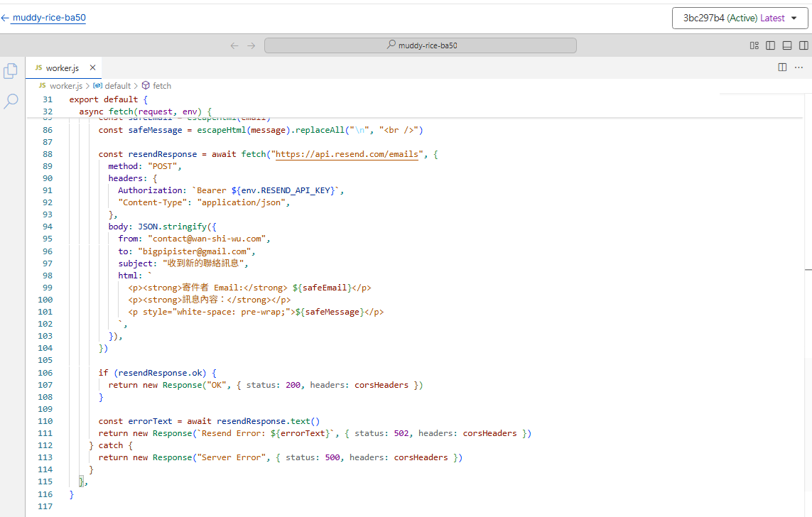
Task: Split the editor to the right
Action: (782, 67)
